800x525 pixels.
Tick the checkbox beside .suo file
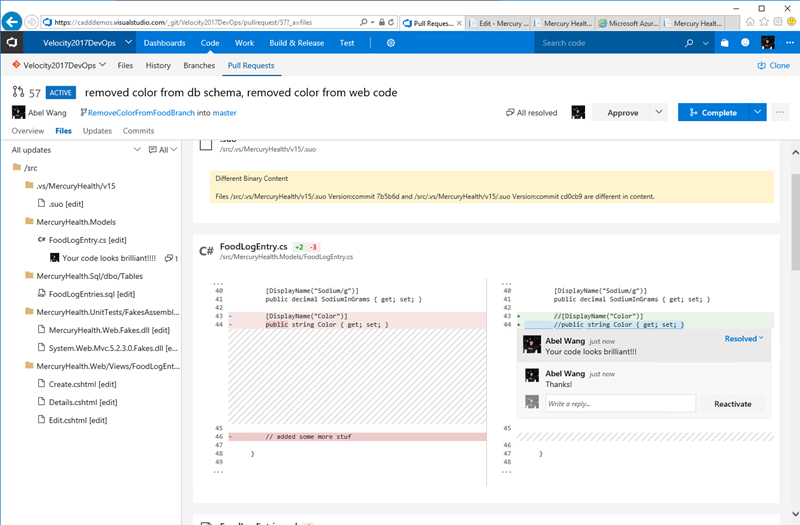(x=206, y=144)
